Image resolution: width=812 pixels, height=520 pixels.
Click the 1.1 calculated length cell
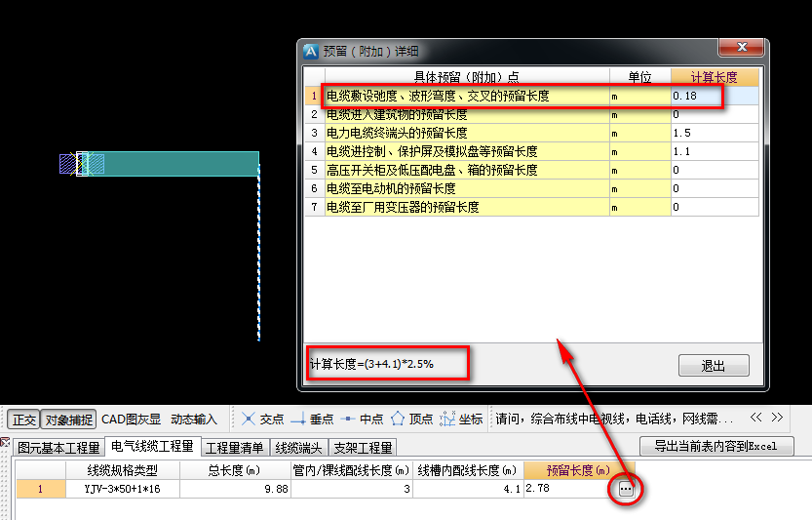point(715,152)
